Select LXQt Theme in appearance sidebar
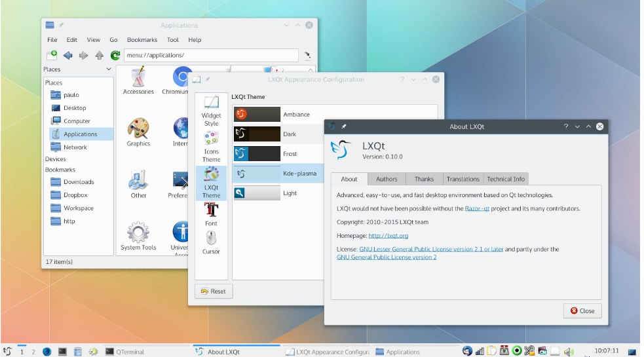This screenshot has width=644, height=357. tap(211, 183)
